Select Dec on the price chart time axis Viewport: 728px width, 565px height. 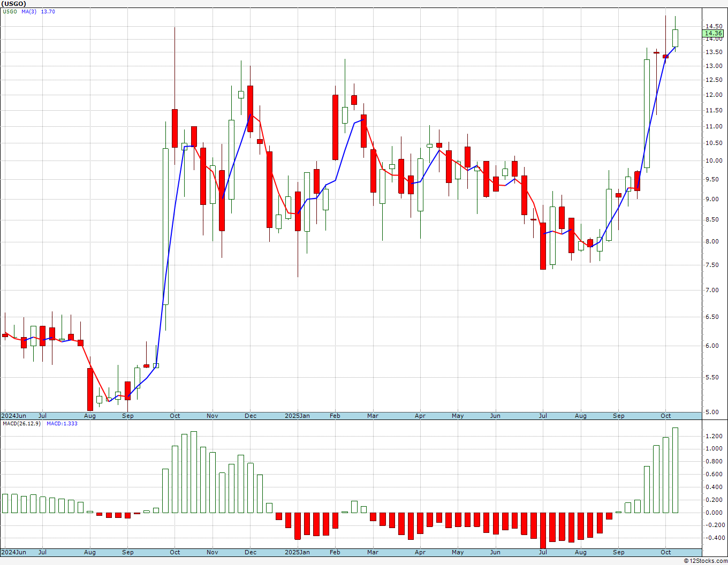click(x=251, y=416)
